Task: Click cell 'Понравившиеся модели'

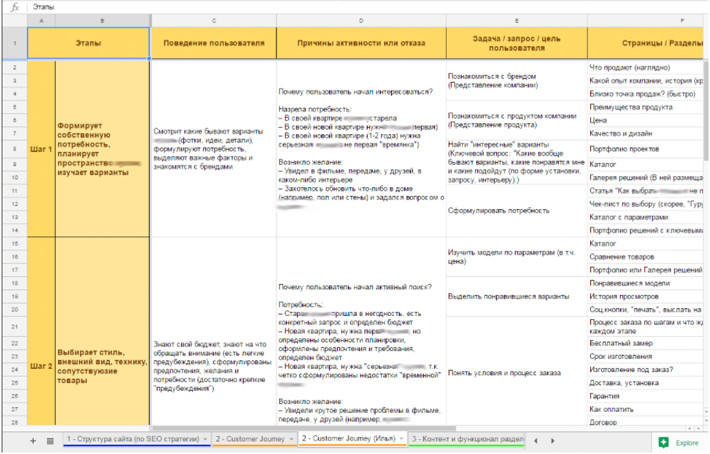Action: click(645, 283)
